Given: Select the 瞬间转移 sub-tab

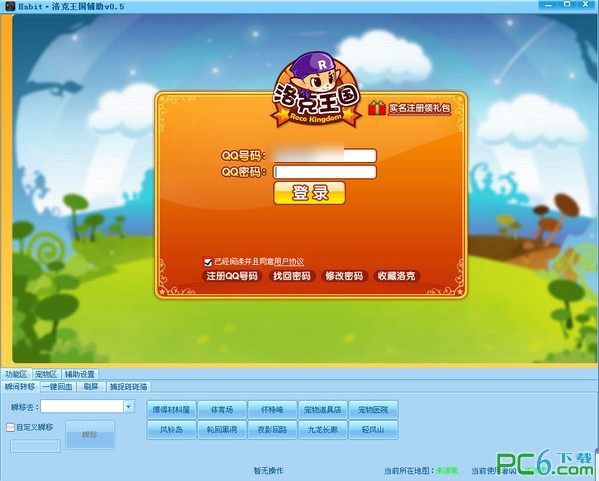Looking at the screenshot, I should coord(20,387).
